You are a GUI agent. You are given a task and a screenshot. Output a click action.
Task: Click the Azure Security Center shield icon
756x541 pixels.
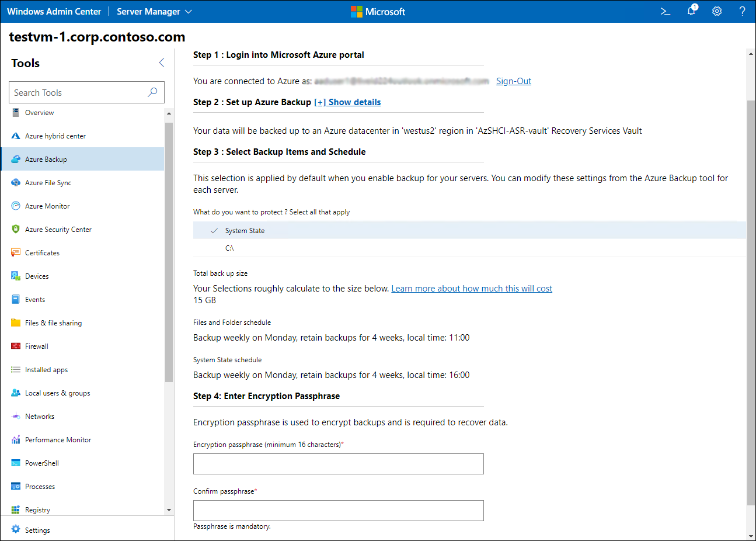coord(16,230)
